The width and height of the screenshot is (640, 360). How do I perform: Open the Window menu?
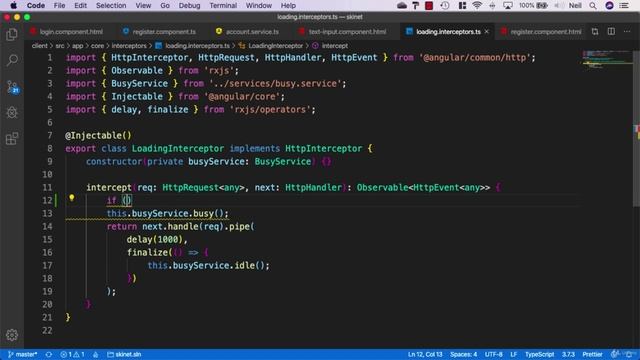point(258,5)
